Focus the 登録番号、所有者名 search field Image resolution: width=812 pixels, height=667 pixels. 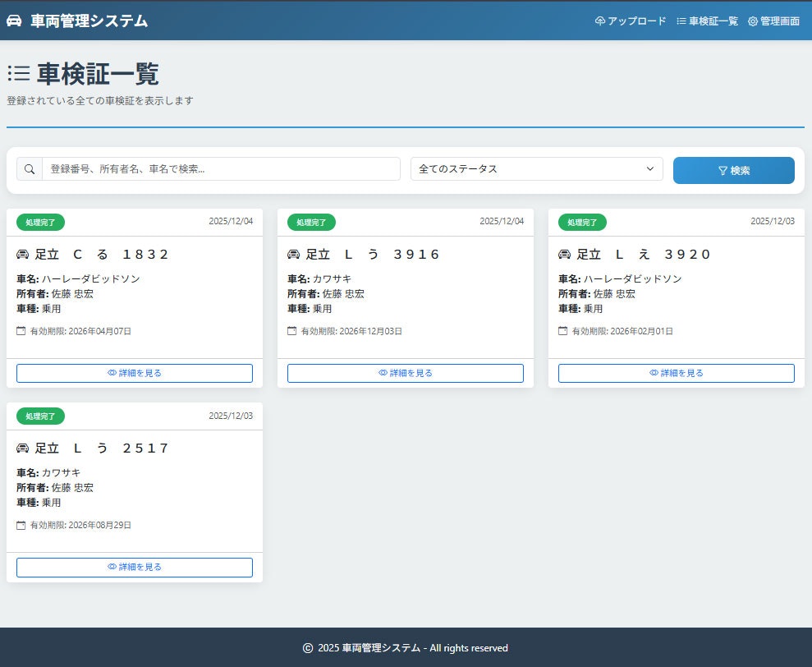(x=221, y=169)
